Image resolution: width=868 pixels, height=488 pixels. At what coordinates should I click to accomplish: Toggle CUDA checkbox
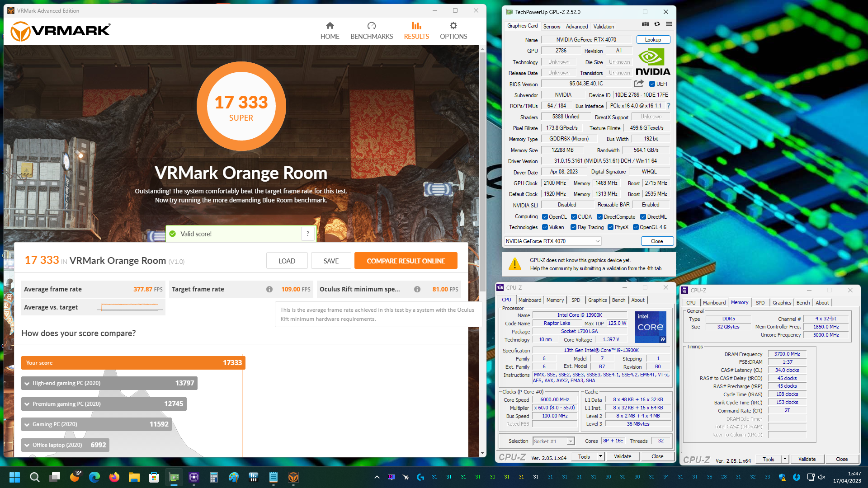coord(574,217)
